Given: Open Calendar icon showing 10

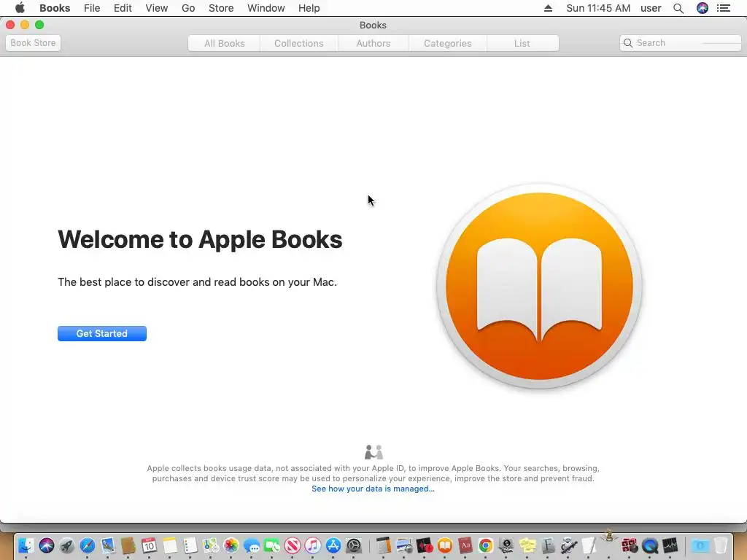Looking at the screenshot, I should pos(149,545).
